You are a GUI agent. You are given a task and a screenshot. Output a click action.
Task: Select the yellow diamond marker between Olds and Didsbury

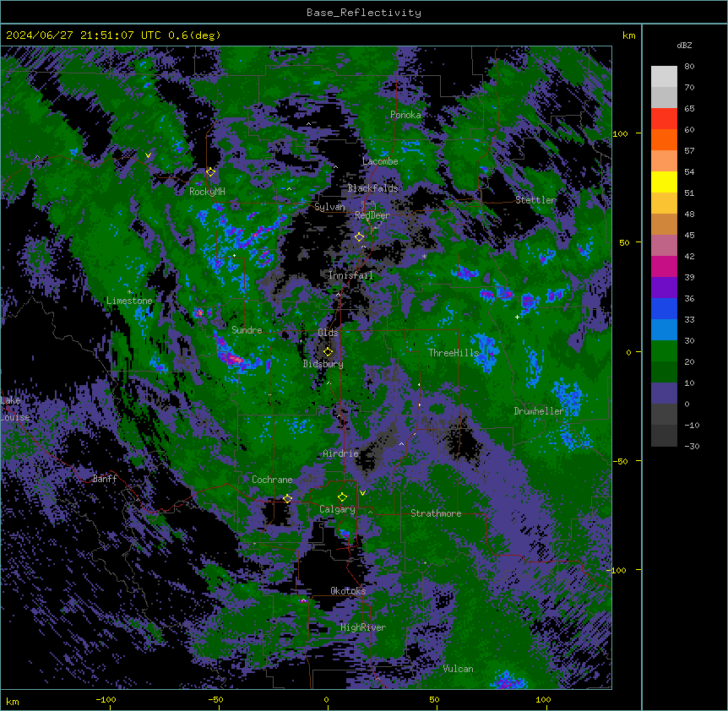329,352
